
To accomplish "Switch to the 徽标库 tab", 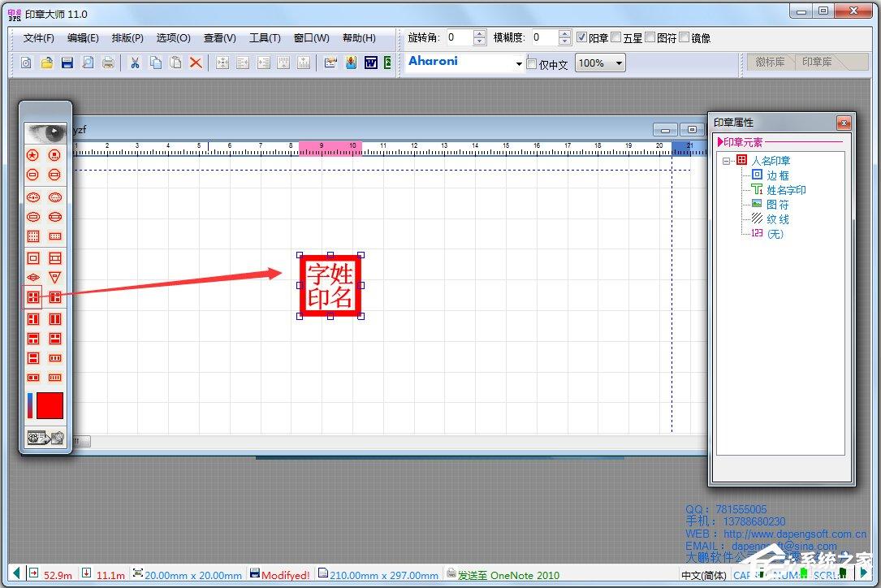I will click(770, 62).
